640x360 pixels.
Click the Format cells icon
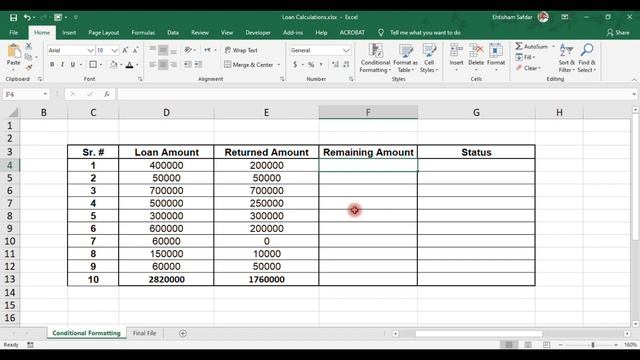496,51
